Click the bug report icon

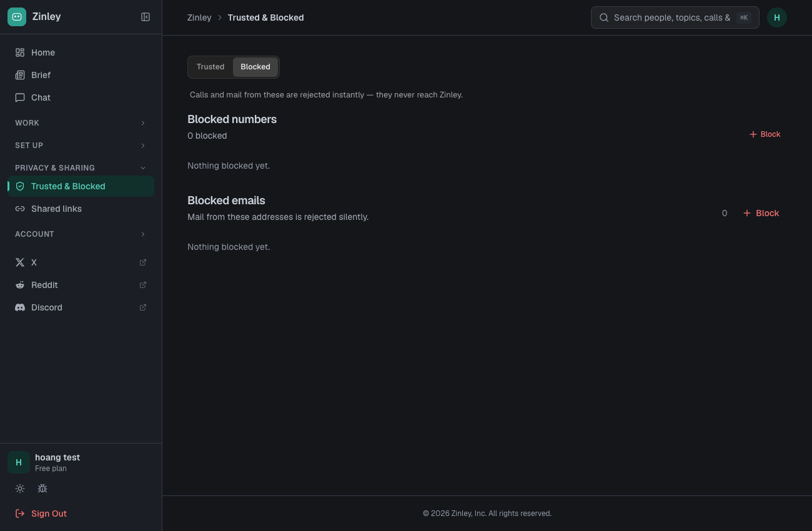pos(42,489)
